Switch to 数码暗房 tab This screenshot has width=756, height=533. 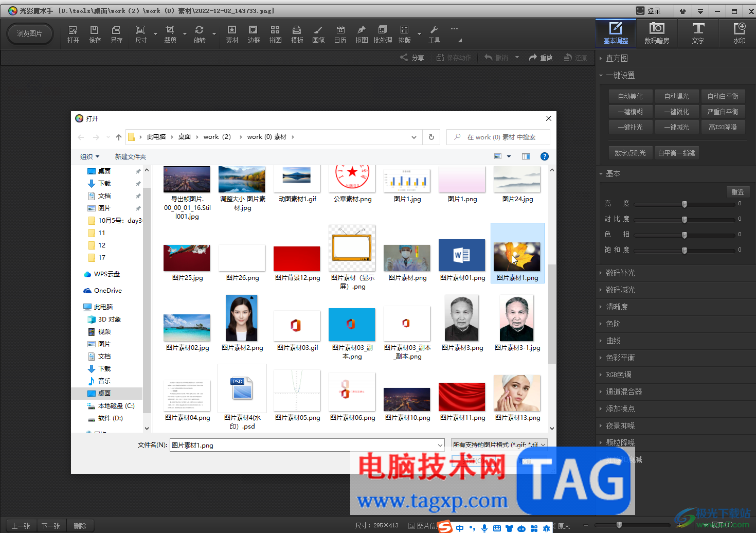tap(657, 33)
